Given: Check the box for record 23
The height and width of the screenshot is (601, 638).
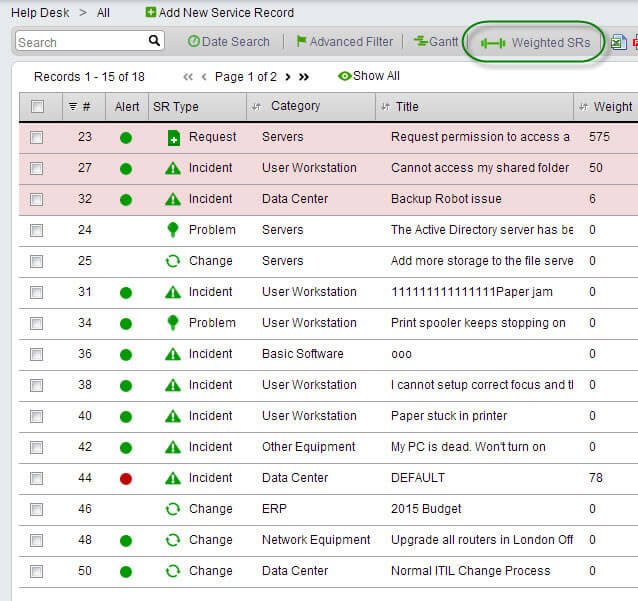Looking at the screenshot, I should click(x=37, y=137).
